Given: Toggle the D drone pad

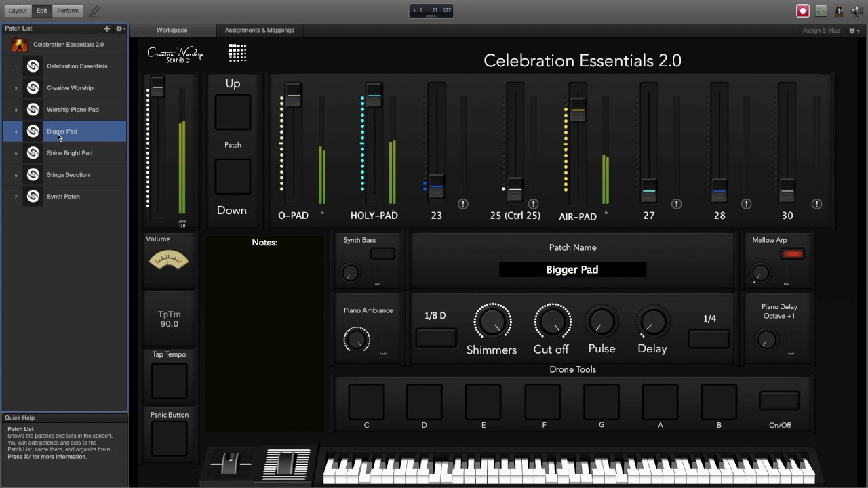Looking at the screenshot, I should (x=425, y=402).
